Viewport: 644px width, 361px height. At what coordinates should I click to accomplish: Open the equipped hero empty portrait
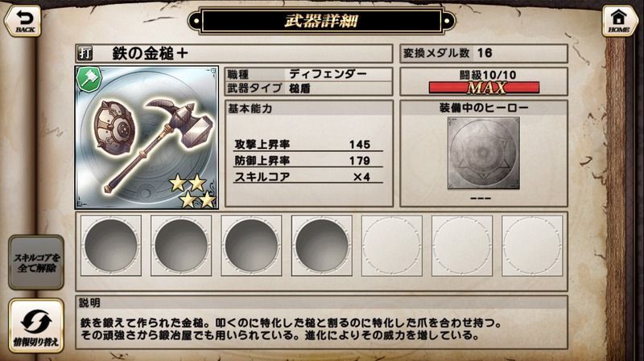coord(484,153)
